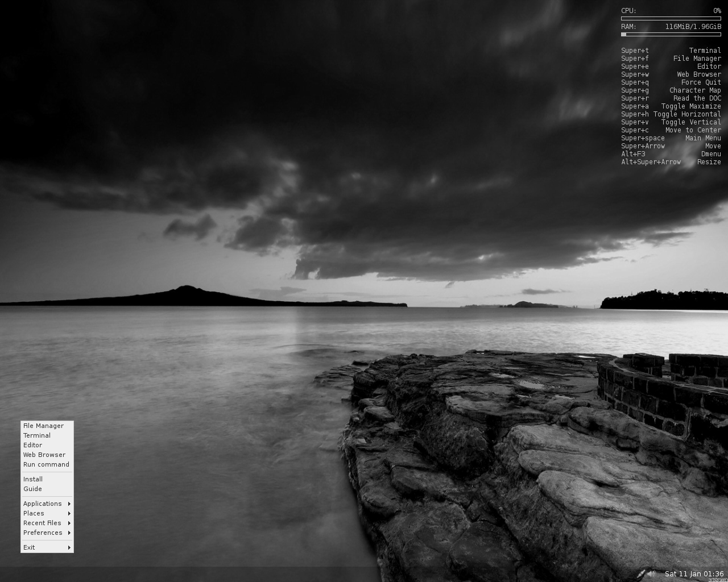
Task: Click the 'Alt+F3 Dmenu' shortcut line
Action: (671, 154)
